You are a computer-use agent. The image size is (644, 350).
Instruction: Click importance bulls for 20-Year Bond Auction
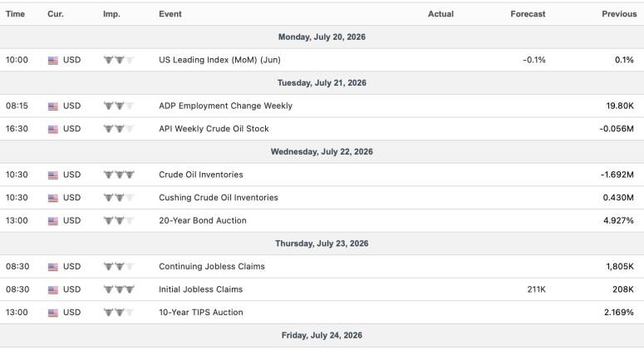(119, 220)
